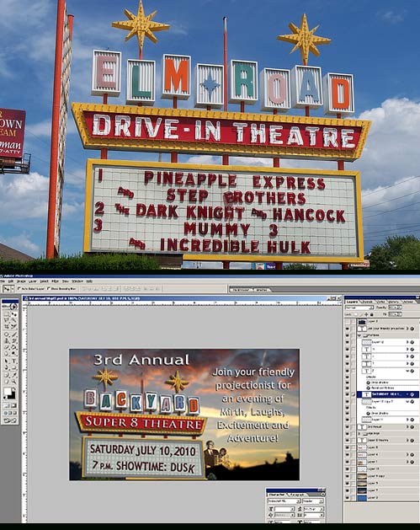Click the lock-all icon in Layers panel

click(x=372, y=314)
